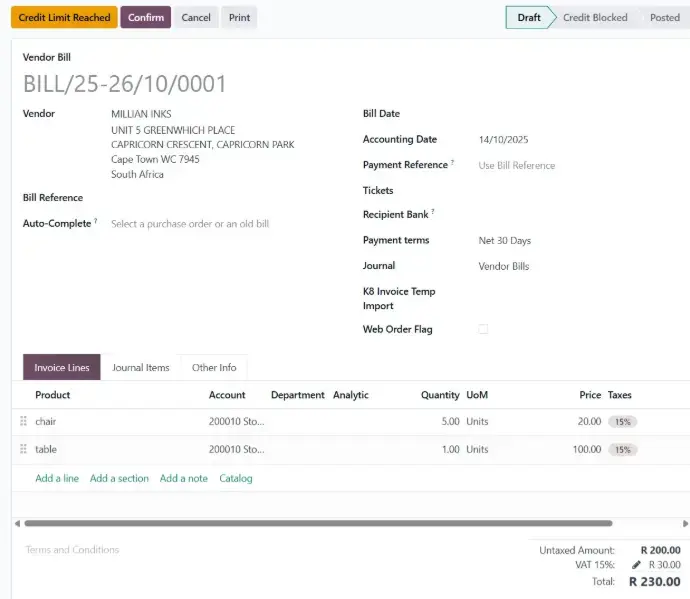Screen dimensions: 690x599
Task: Show Payment Reference help question mark
Action: 452,163
